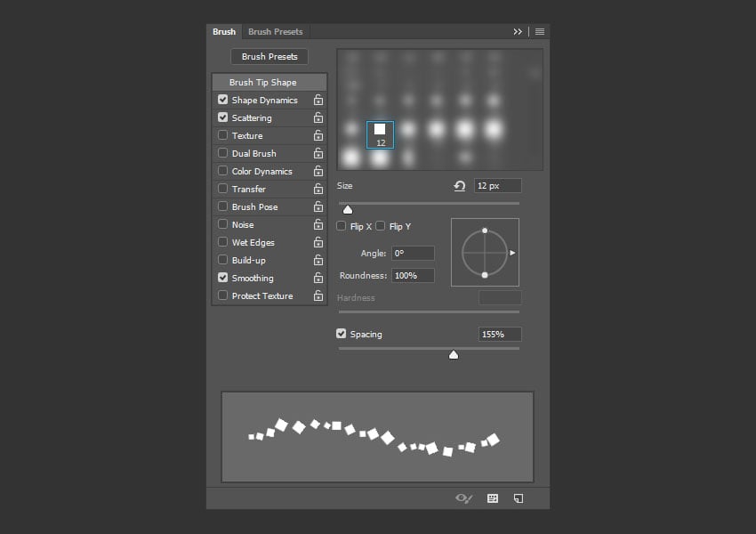Open the Brush panel menu
The image size is (756, 534).
540,30
